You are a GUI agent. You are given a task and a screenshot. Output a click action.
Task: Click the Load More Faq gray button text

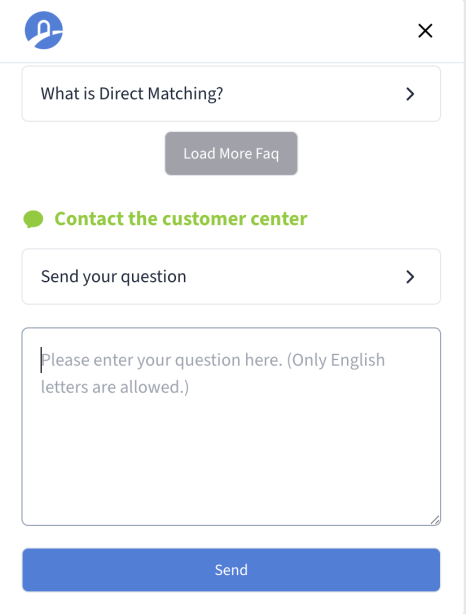click(231, 154)
